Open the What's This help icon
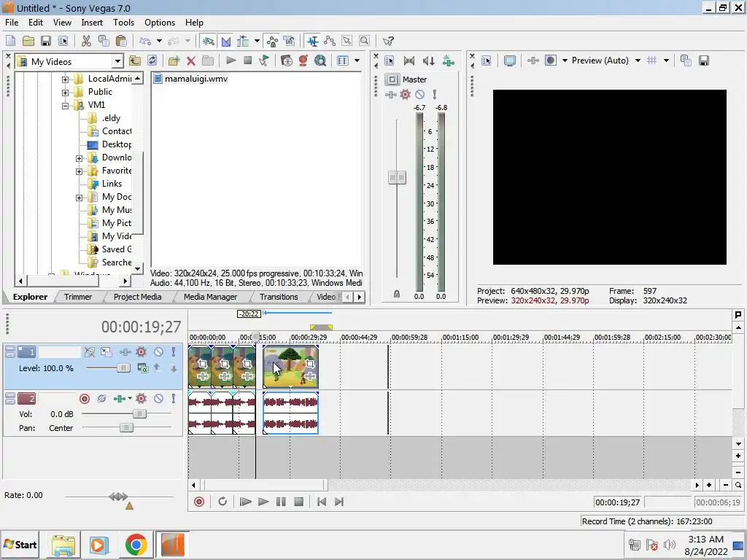This screenshot has width=747, height=560. [388, 41]
